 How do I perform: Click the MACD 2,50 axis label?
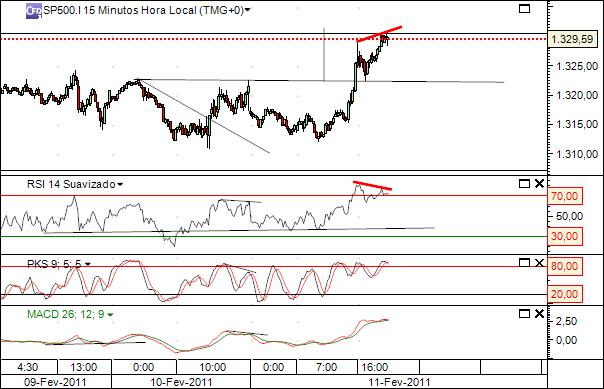(566, 321)
